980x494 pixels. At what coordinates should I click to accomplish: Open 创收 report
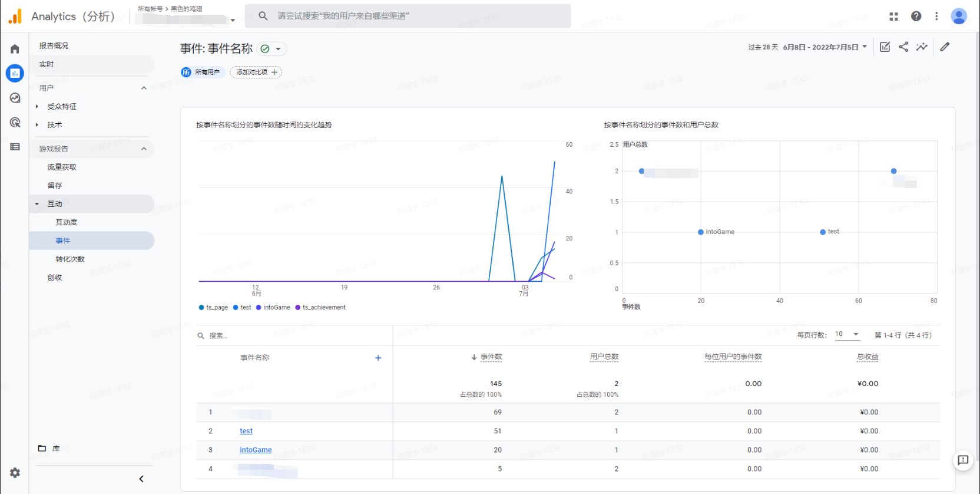[55, 278]
